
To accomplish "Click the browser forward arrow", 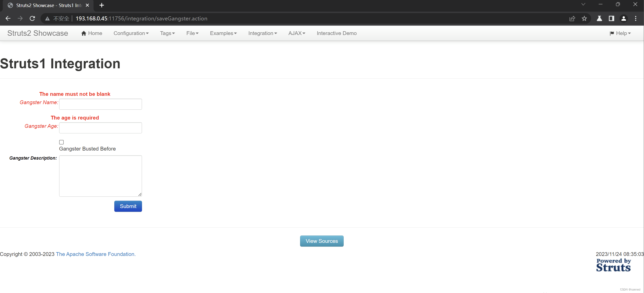I will [x=20, y=18].
